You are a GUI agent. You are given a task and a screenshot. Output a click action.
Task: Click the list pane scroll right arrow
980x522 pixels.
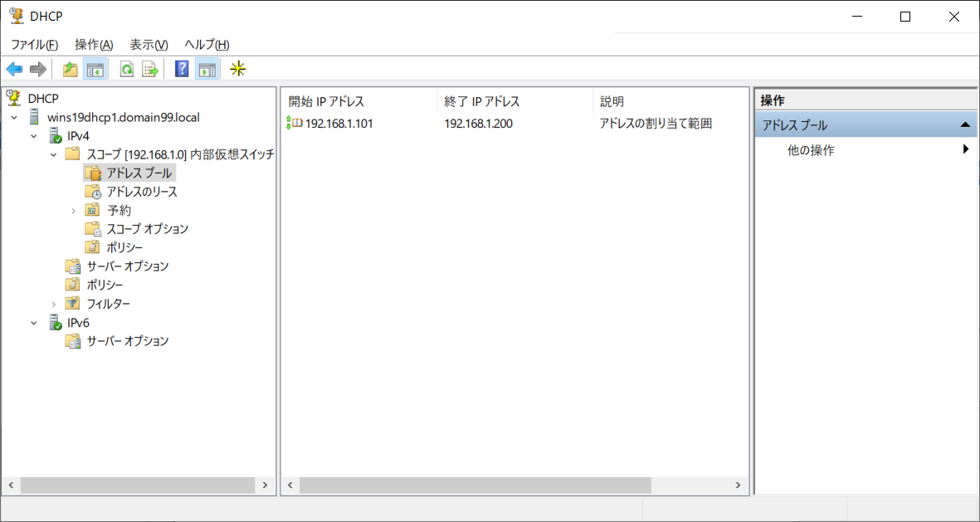[739, 485]
